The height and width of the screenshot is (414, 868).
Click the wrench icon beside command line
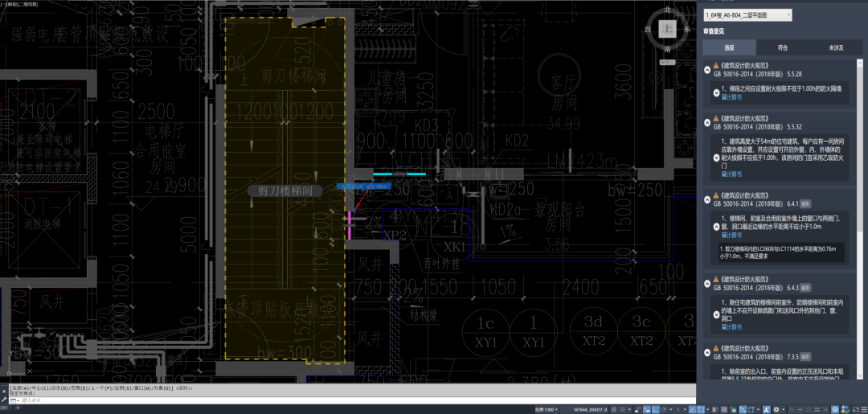coord(5,400)
